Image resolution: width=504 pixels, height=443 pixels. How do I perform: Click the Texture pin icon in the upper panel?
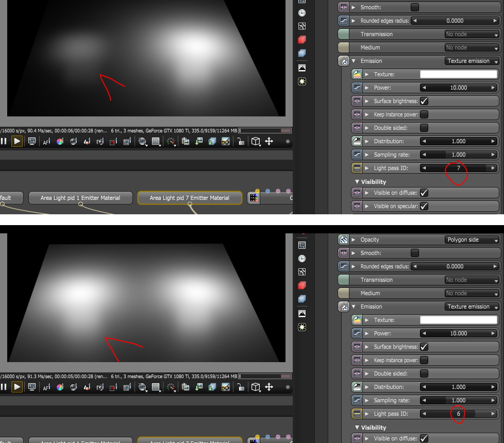click(357, 74)
